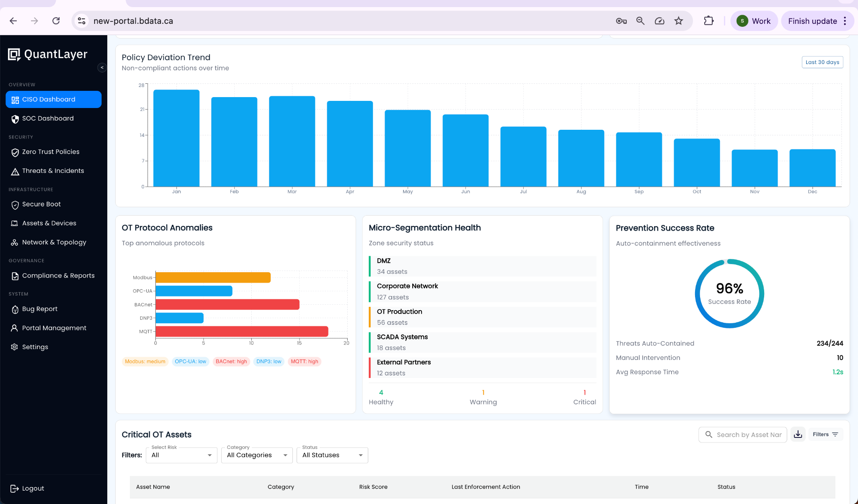
Task: Click the Last 30 days button
Action: pyautogui.click(x=822, y=62)
